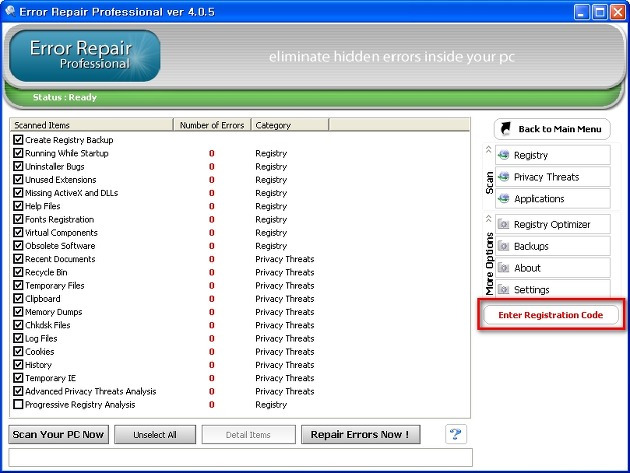Go Back to Main Menu
This screenshot has height=473, width=630.
click(x=552, y=129)
